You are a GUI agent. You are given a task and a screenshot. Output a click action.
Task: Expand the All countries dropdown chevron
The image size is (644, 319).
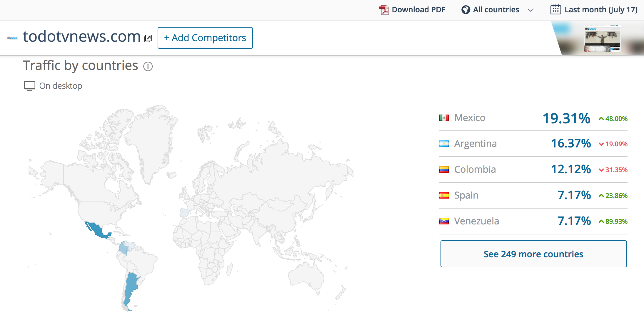point(531,10)
